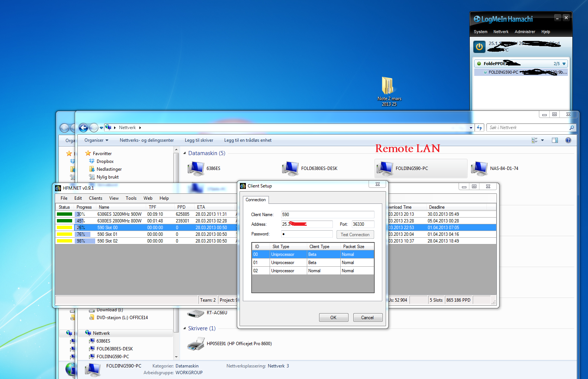Open the Note 2 mars desktop folder

(389, 91)
